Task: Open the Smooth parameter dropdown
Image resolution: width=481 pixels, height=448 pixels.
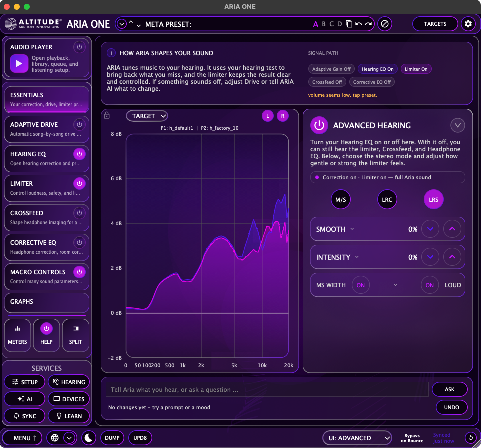Action: coord(352,229)
